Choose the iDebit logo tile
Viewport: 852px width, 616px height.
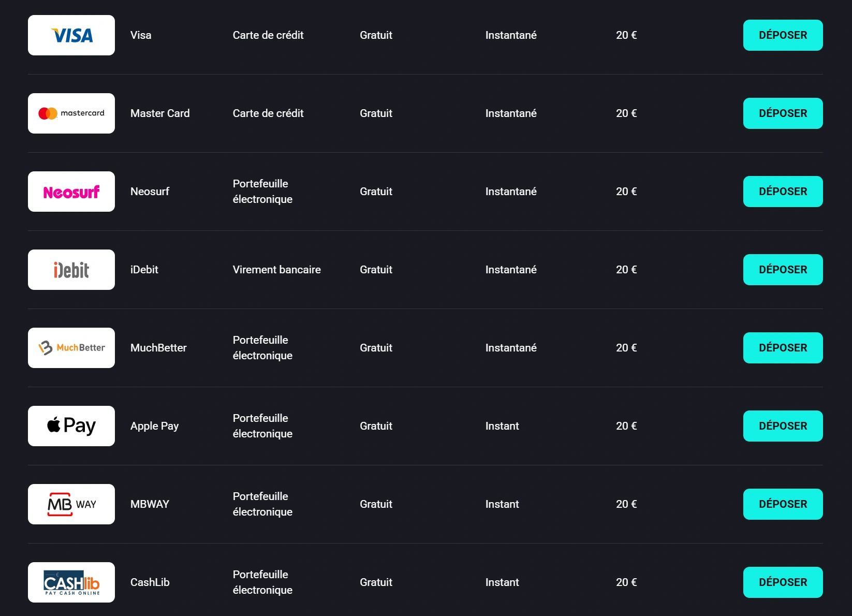71,270
